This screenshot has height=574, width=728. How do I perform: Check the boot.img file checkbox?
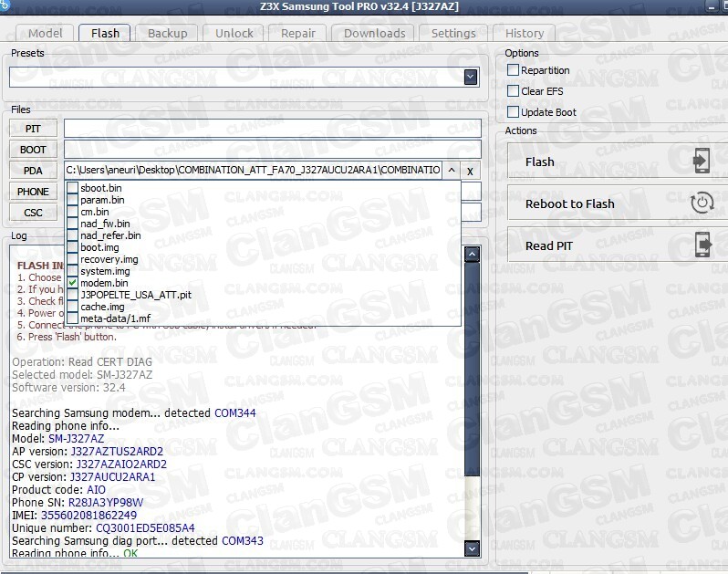[x=72, y=247]
